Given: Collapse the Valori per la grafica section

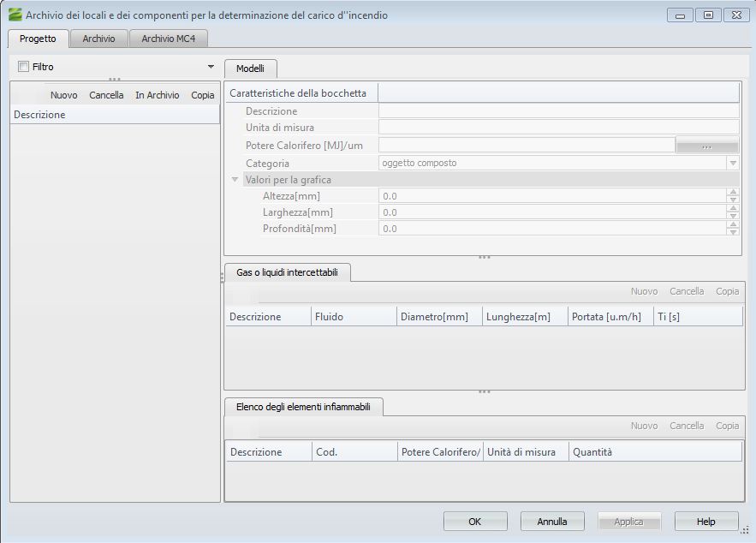Looking at the screenshot, I should pos(235,180).
